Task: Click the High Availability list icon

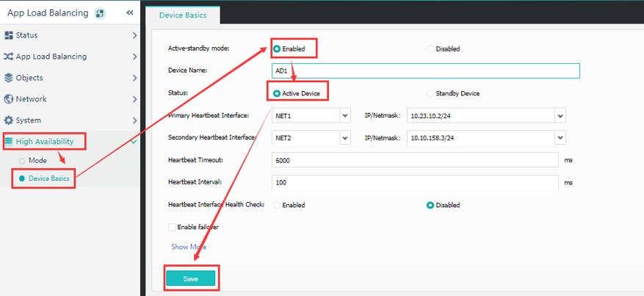Action: [9, 142]
